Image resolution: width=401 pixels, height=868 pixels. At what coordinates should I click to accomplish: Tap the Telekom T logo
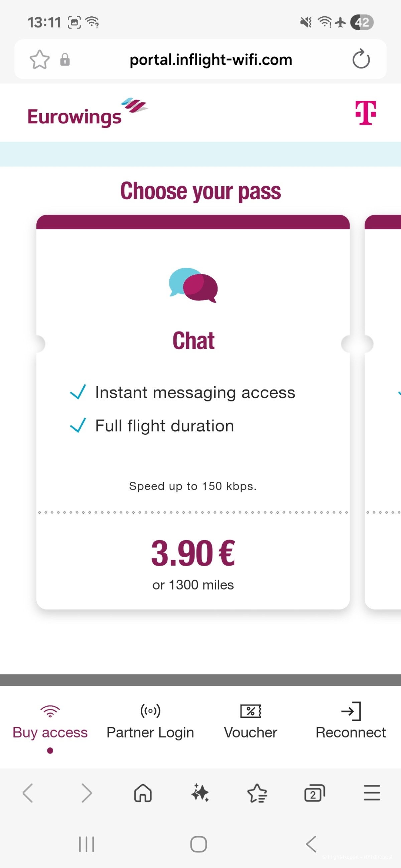(x=366, y=113)
